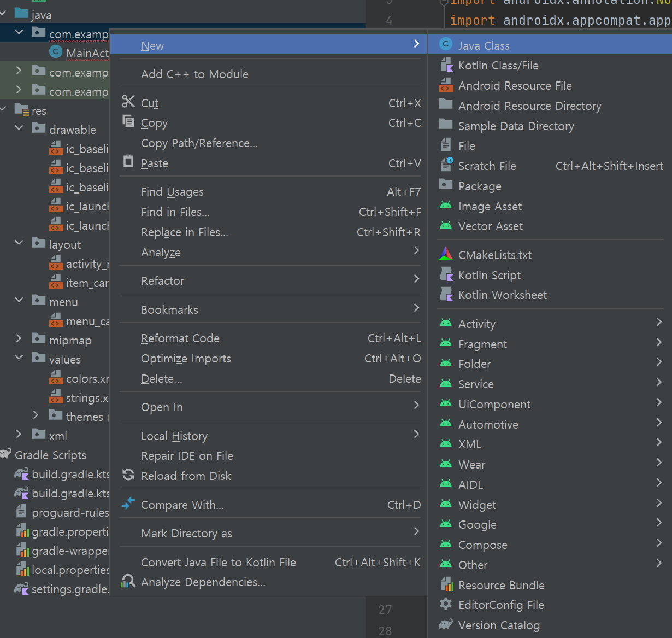Click the Copy icon in context menu
This screenshot has height=638, width=672.
[x=128, y=121]
